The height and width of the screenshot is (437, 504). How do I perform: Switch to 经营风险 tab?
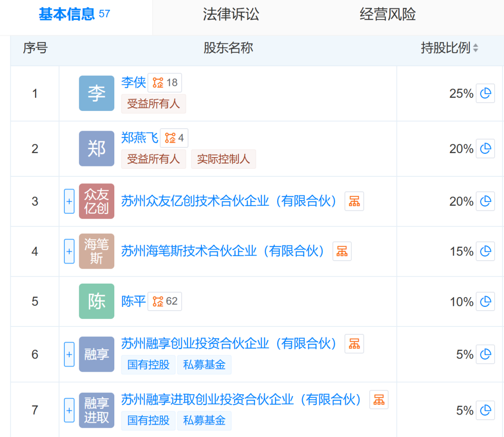coord(388,14)
